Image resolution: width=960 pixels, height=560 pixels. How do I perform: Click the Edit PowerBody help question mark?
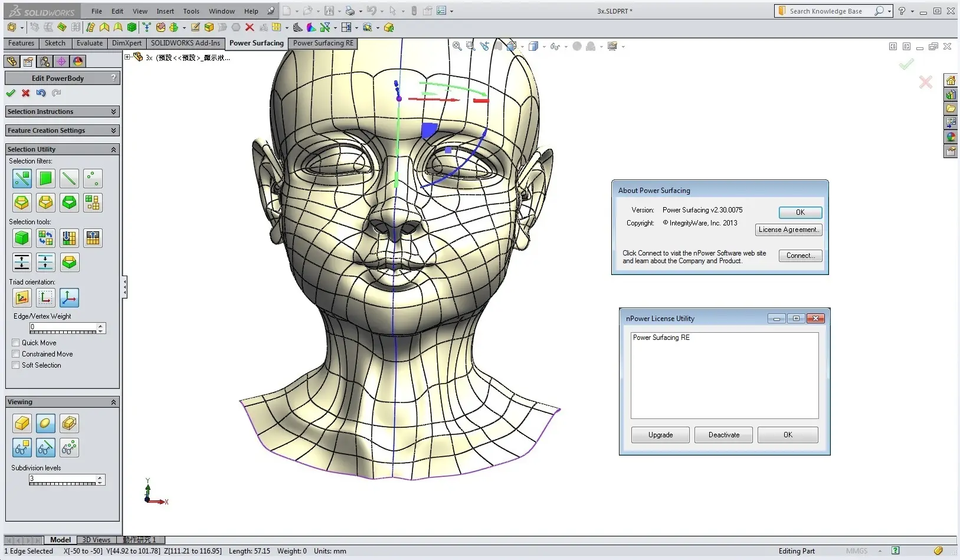[x=114, y=78]
